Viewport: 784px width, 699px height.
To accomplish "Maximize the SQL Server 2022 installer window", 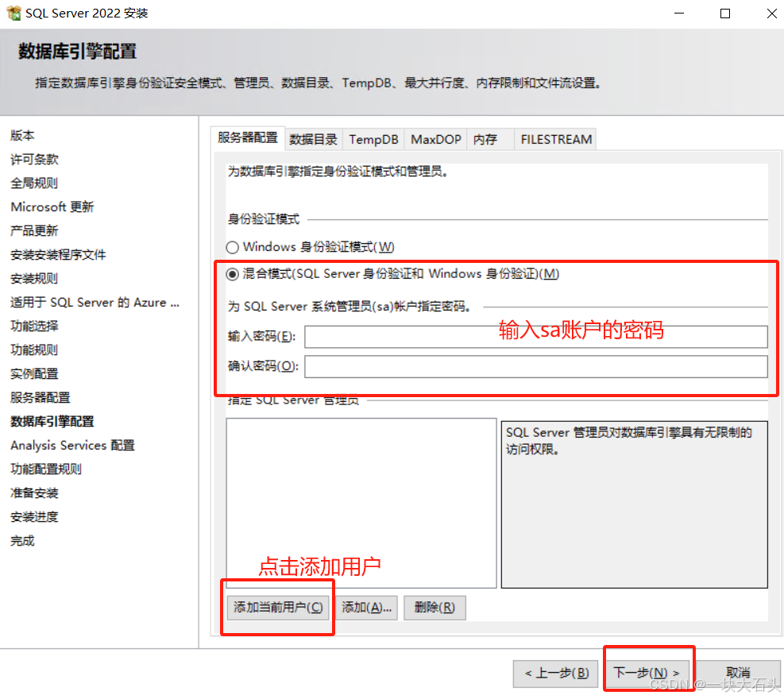I will [x=725, y=14].
